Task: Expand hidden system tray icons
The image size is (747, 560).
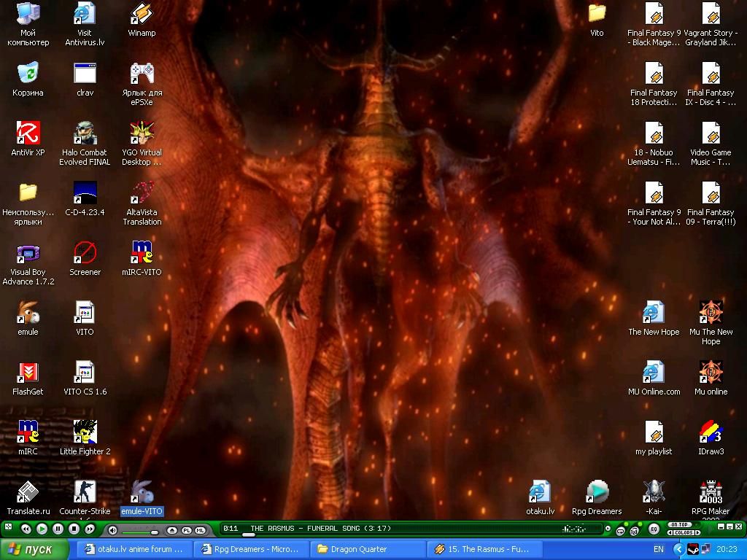Action: (679, 549)
